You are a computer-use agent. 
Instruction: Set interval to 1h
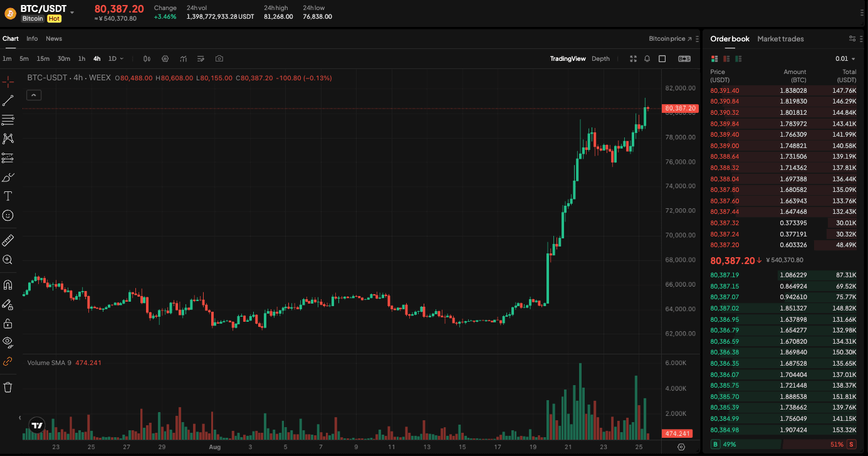81,59
